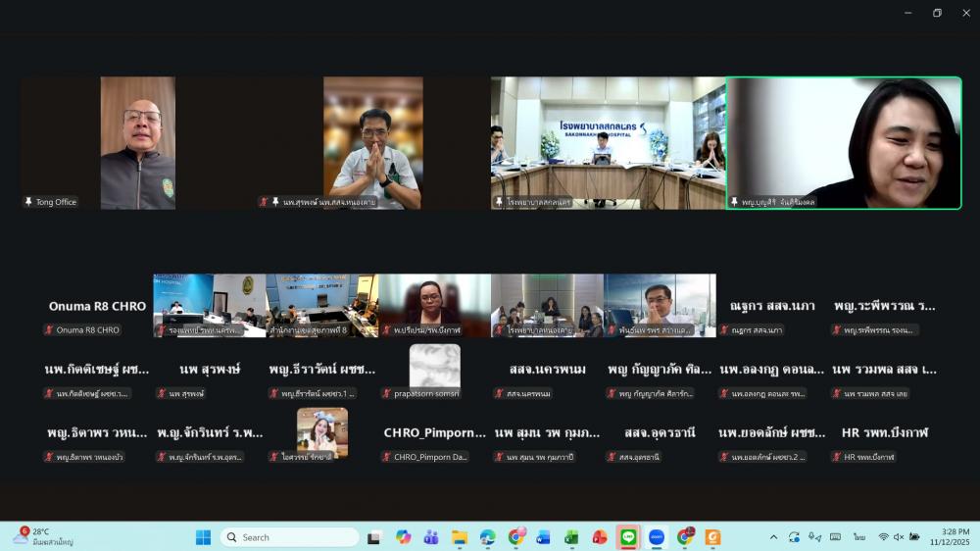The width and height of the screenshot is (980, 551).
Task: Open File Explorer from the taskbar
Action: point(459,537)
